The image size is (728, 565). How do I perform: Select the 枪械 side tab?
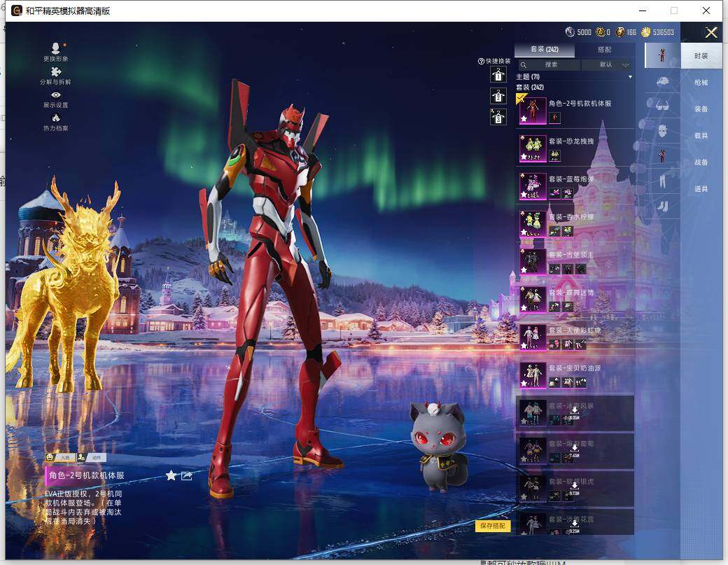(701, 83)
